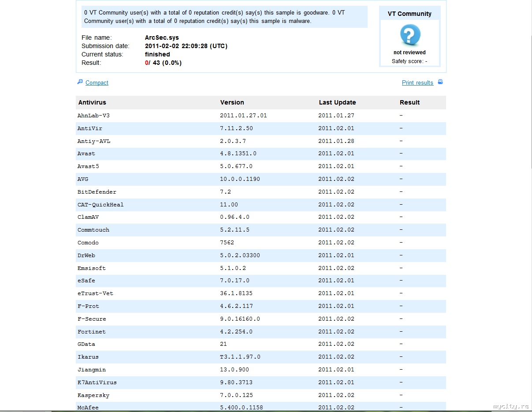Screen dimensions: 532x412
Task: Click Comodo version 7562
Action: pyautogui.click(x=227, y=243)
